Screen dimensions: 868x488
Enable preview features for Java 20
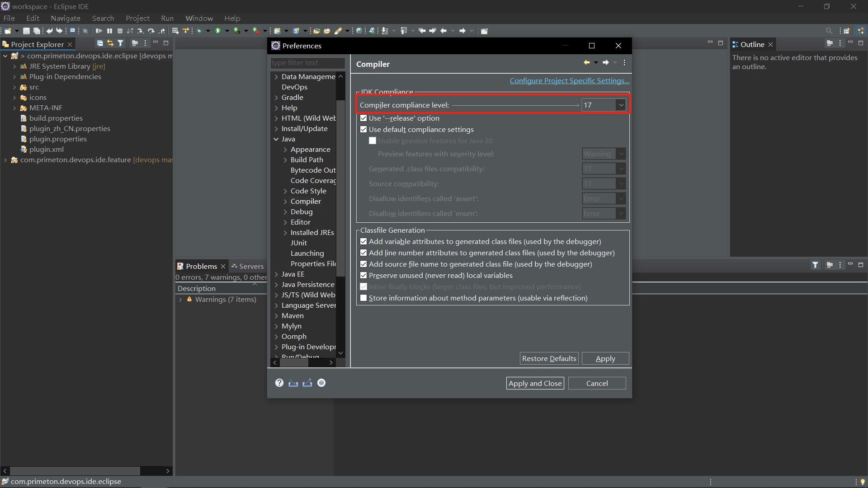tap(373, 141)
